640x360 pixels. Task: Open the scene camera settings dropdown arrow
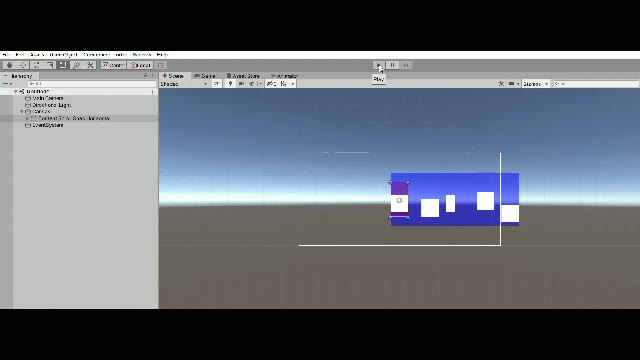click(518, 84)
